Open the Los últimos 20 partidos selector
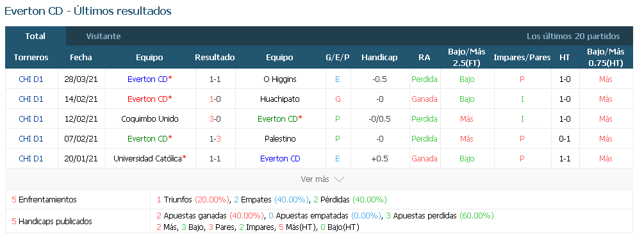 574,36
